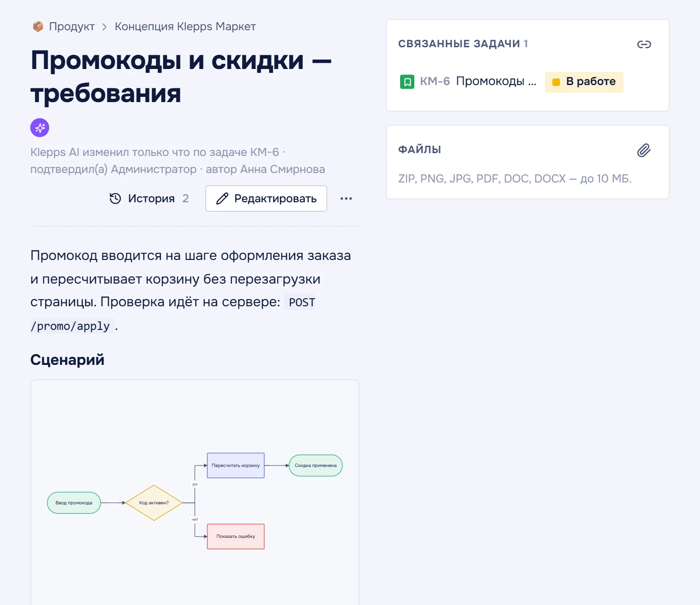700x605 pixels.
Task: Click the page title Промокоды и скидки
Action: point(181,77)
